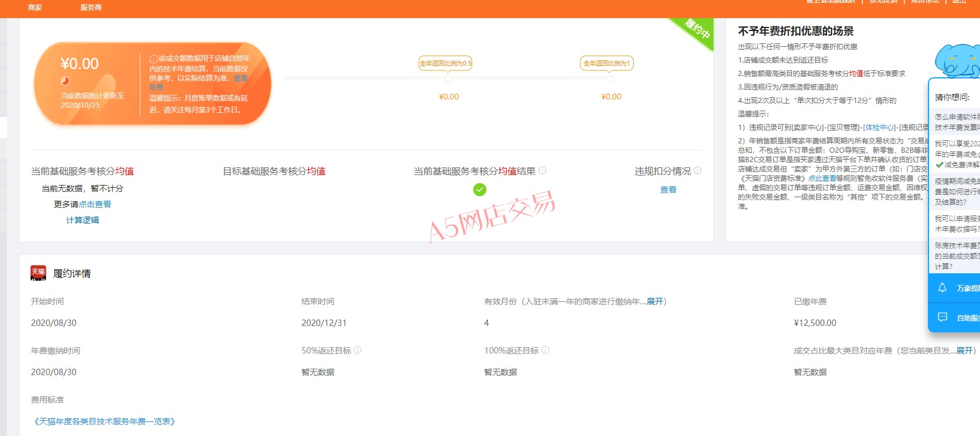The image size is (980, 436).
Task: Click the Tmall logo next to 履约详情
Action: pos(38,273)
